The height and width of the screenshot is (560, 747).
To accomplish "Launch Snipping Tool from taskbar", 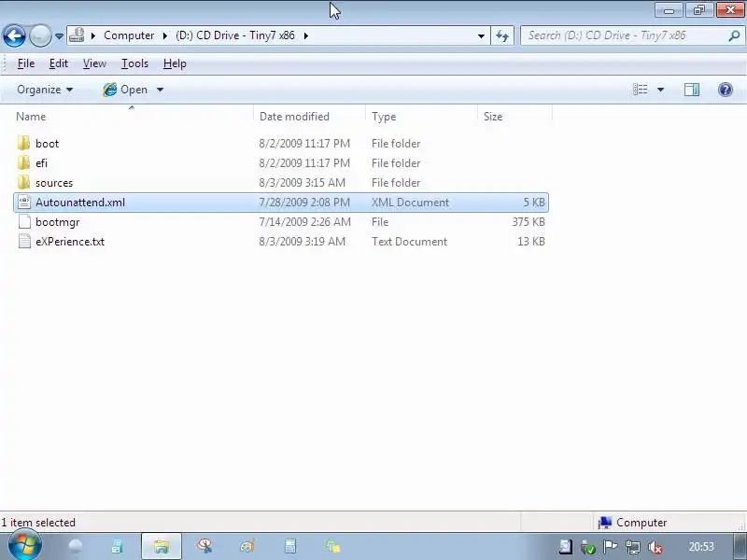I will point(204,546).
